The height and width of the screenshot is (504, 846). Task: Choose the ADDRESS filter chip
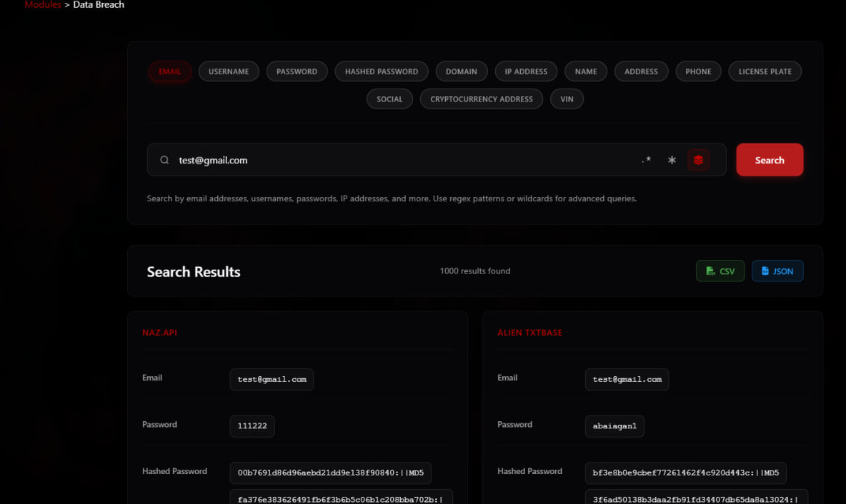[x=641, y=71]
